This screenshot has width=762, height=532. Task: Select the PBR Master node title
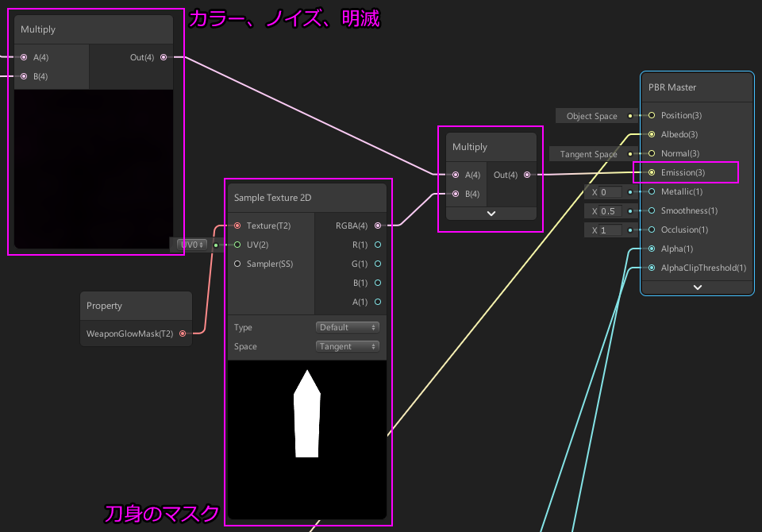click(x=672, y=87)
